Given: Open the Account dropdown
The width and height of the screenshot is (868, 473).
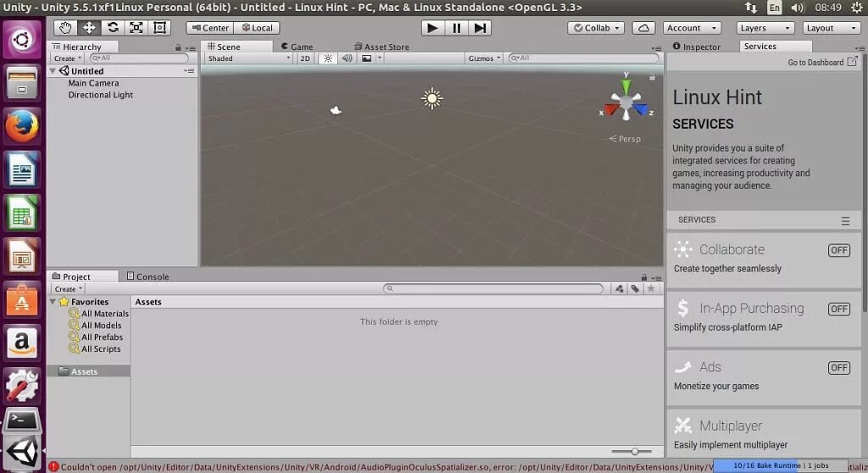Looking at the screenshot, I should point(692,28).
